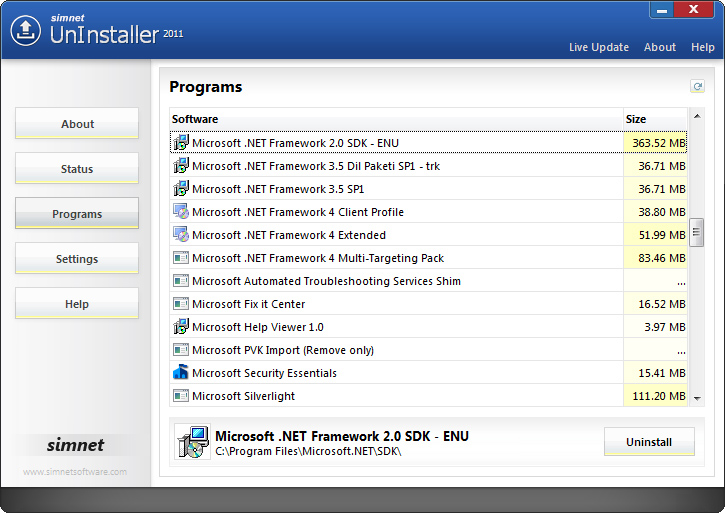Click the UnInstaller upload logo icon

click(x=25, y=31)
